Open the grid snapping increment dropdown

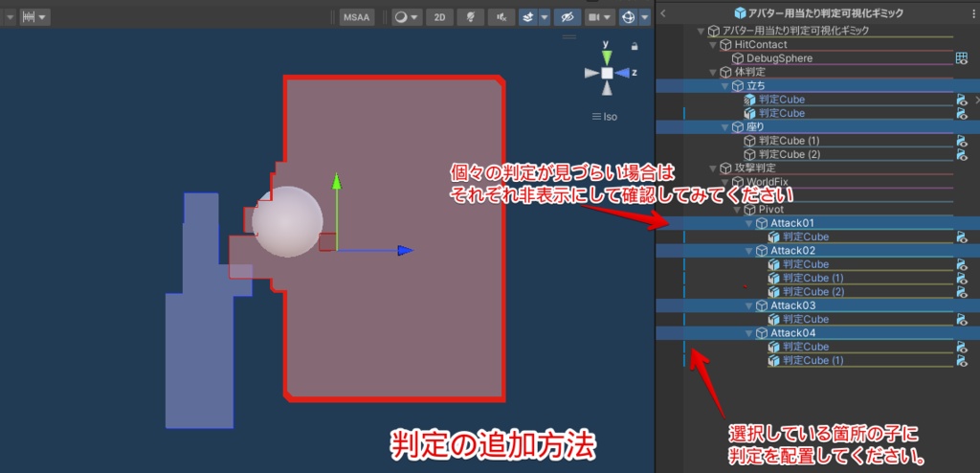pyautogui.click(x=35, y=17)
